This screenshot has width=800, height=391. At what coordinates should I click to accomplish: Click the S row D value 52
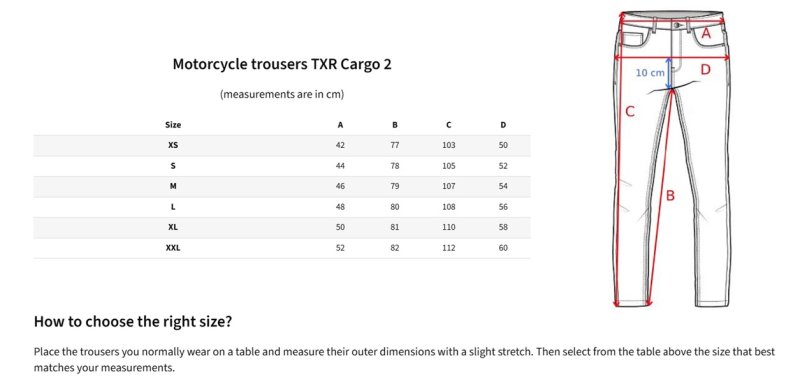pyautogui.click(x=503, y=166)
